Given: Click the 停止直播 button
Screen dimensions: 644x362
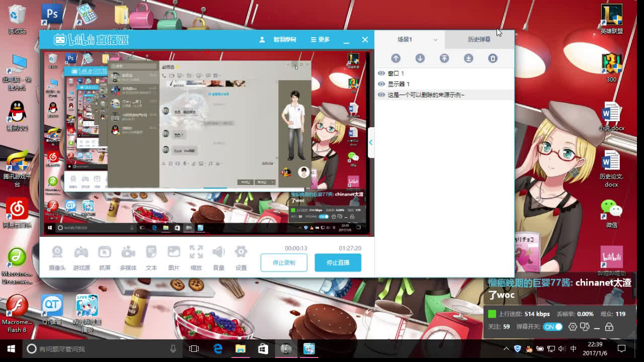Looking at the screenshot, I should [338, 262].
